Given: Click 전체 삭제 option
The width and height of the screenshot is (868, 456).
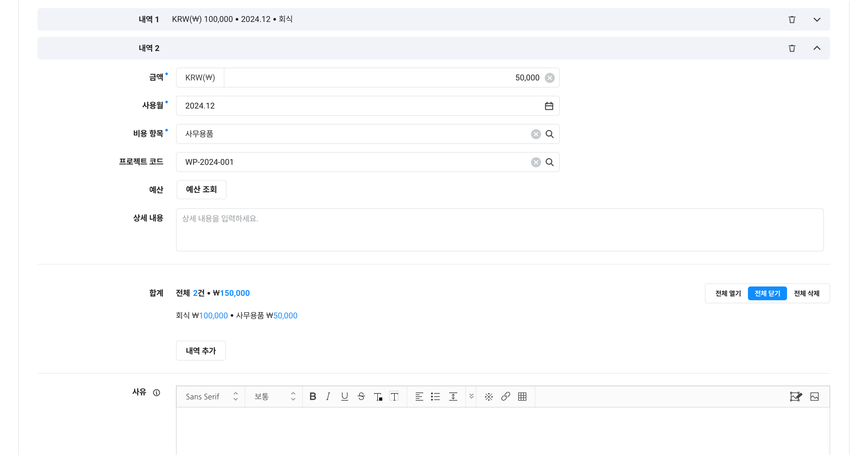Looking at the screenshot, I should 806,294.
